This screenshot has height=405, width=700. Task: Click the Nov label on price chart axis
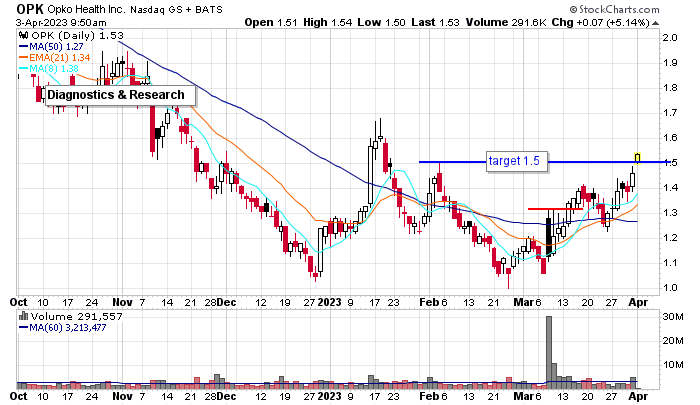click(122, 302)
